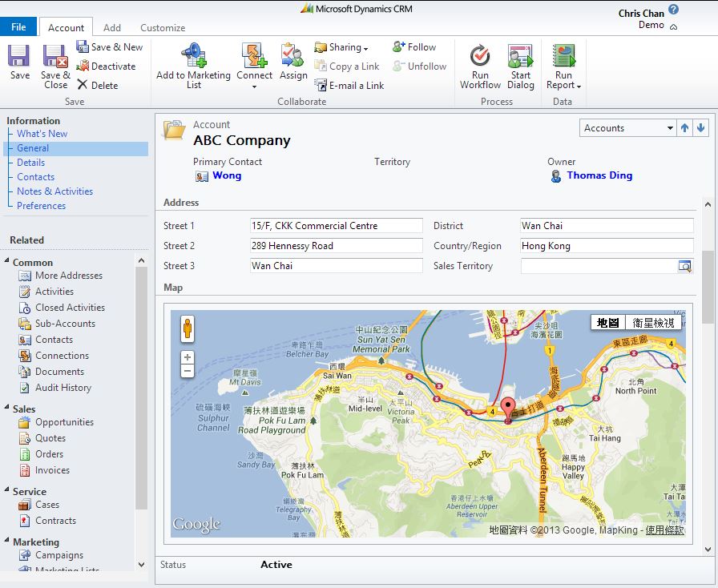718x588 pixels.
Task: Zoom in on the map
Action: [x=188, y=357]
